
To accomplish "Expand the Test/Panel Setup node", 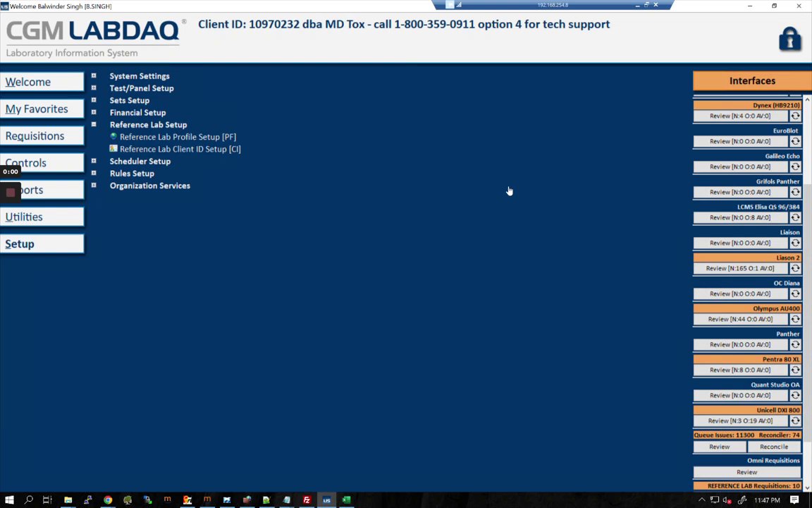I will [x=94, y=88].
